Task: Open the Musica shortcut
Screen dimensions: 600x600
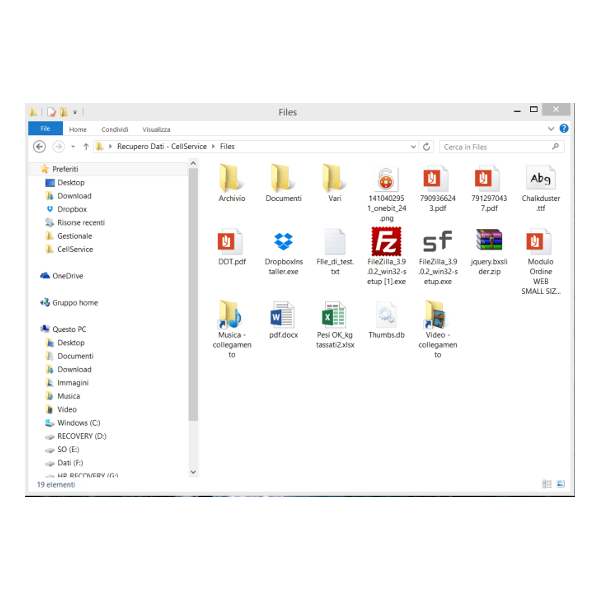Action: click(x=232, y=329)
